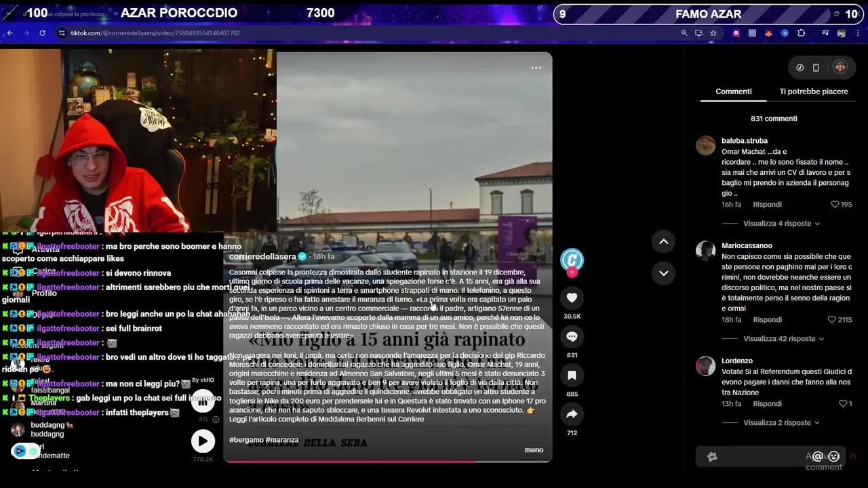Open browser extensions puzzle icon
868x488 pixels.
(801, 33)
